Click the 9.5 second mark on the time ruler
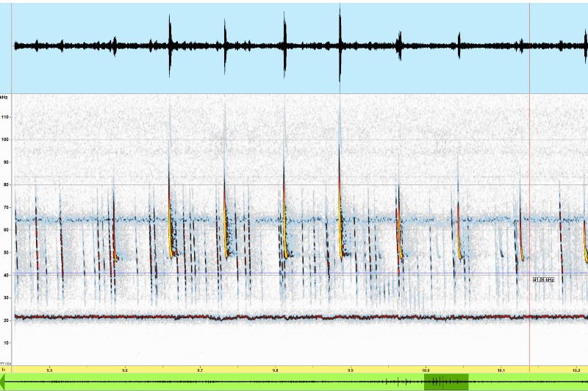Image resolution: width=588 pixels, height=391 pixels. pyautogui.click(x=49, y=370)
